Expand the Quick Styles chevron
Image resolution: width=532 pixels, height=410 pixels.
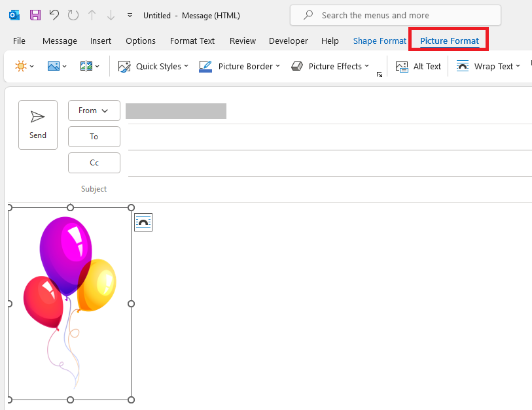click(186, 66)
